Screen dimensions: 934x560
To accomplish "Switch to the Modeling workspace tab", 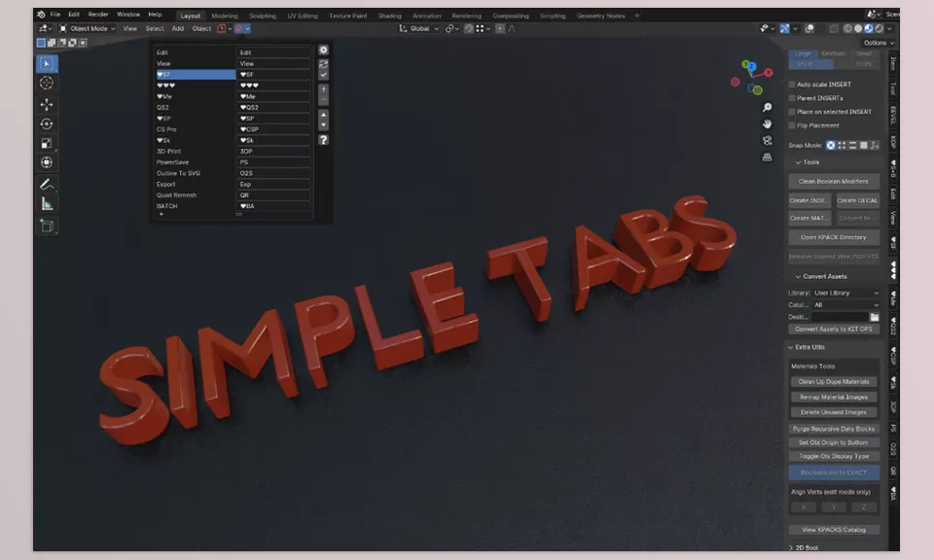I will point(225,16).
